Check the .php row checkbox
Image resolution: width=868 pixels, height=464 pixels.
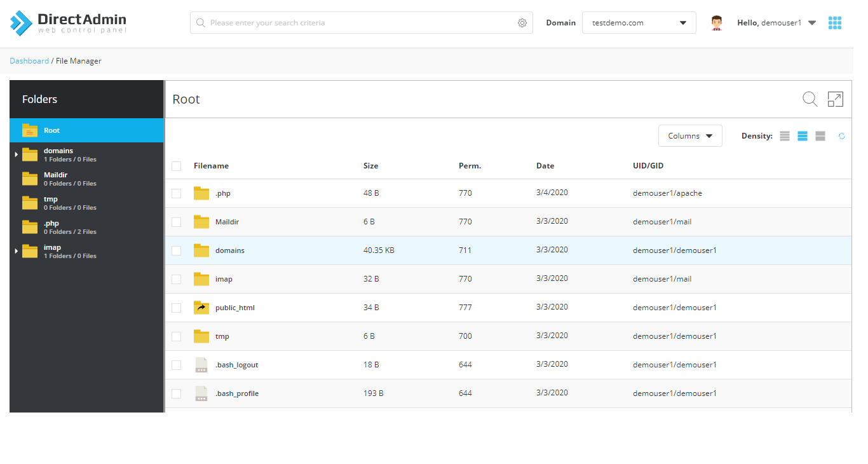click(177, 193)
